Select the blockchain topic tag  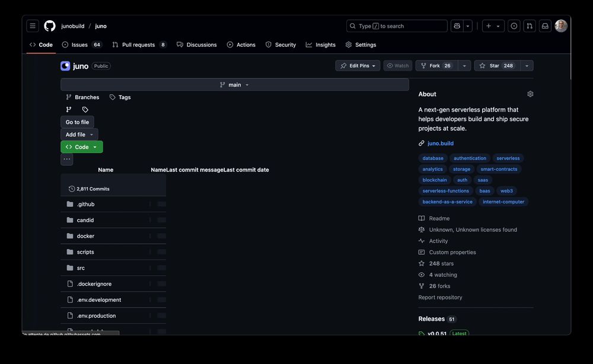pyautogui.click(x=435, y=180)
